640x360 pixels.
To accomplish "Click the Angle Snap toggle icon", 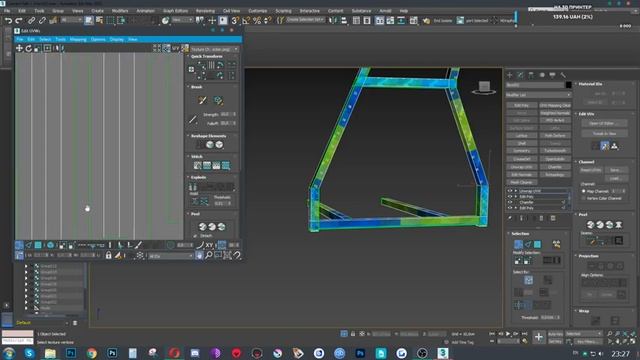I will tap(246, 20).
